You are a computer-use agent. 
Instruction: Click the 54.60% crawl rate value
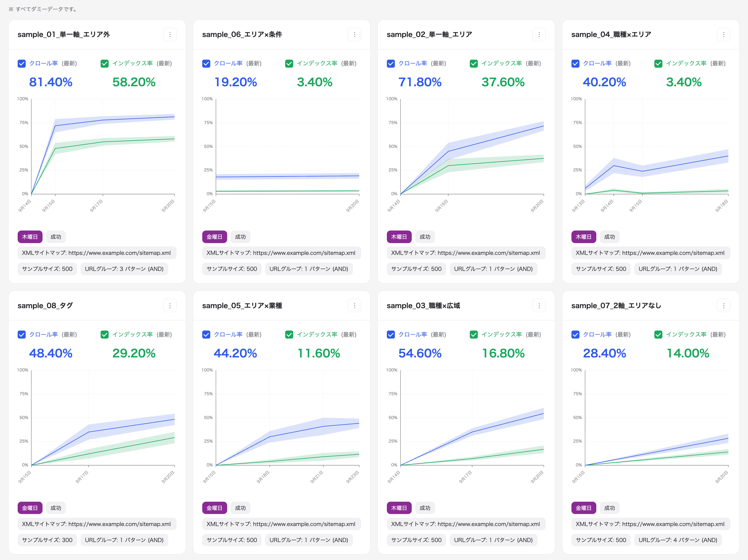pos(420,353)
